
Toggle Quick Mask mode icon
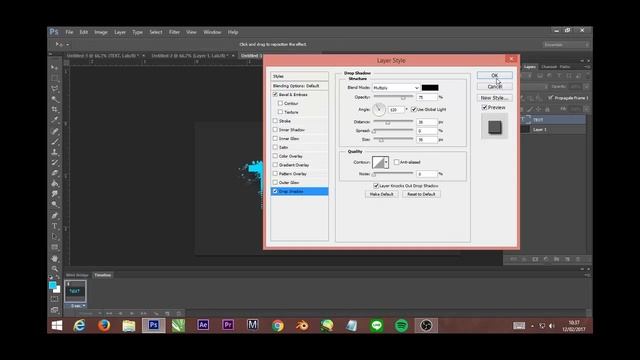[x=54, y=299]
